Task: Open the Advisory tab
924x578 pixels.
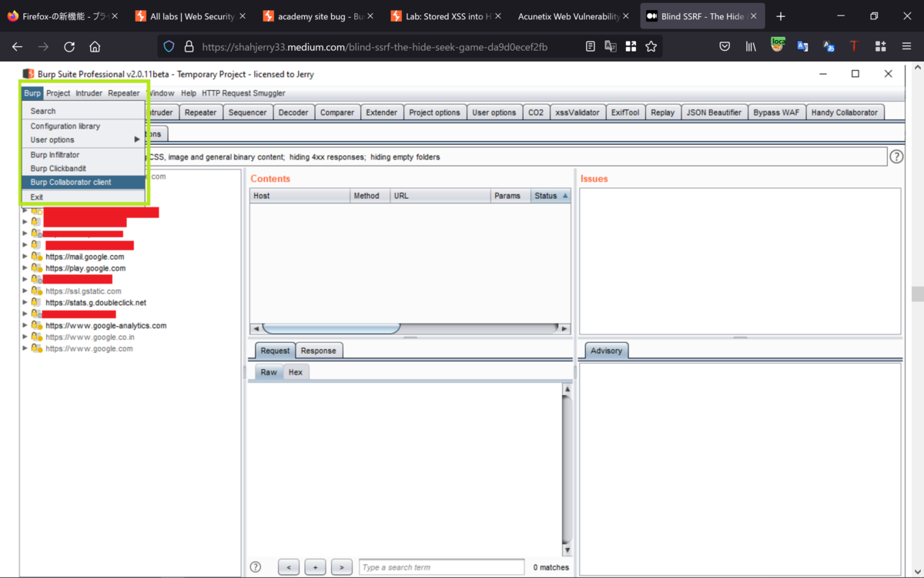Action: tap(606, 351)
